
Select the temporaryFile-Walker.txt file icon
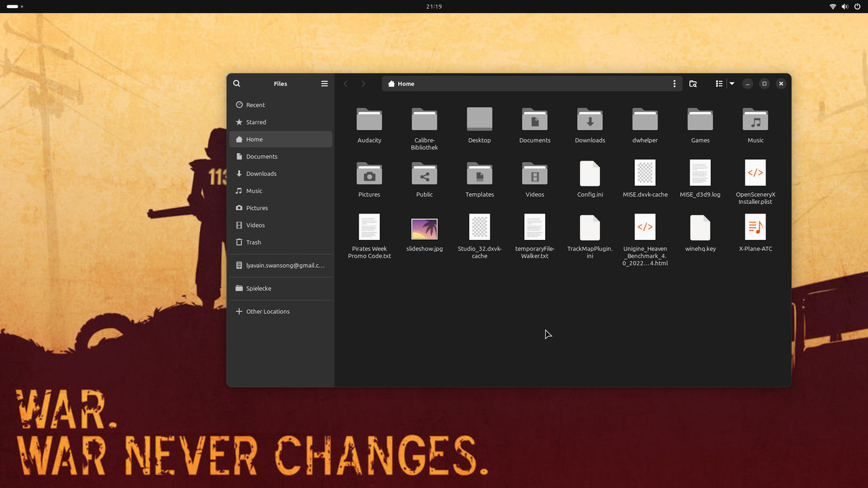535,227
